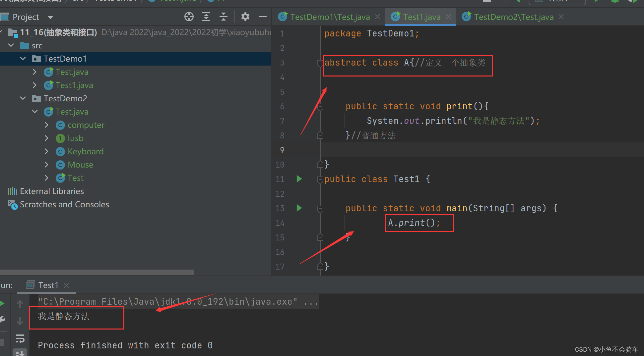Close the TestDemo1\Test.java tab

[377, 17]
